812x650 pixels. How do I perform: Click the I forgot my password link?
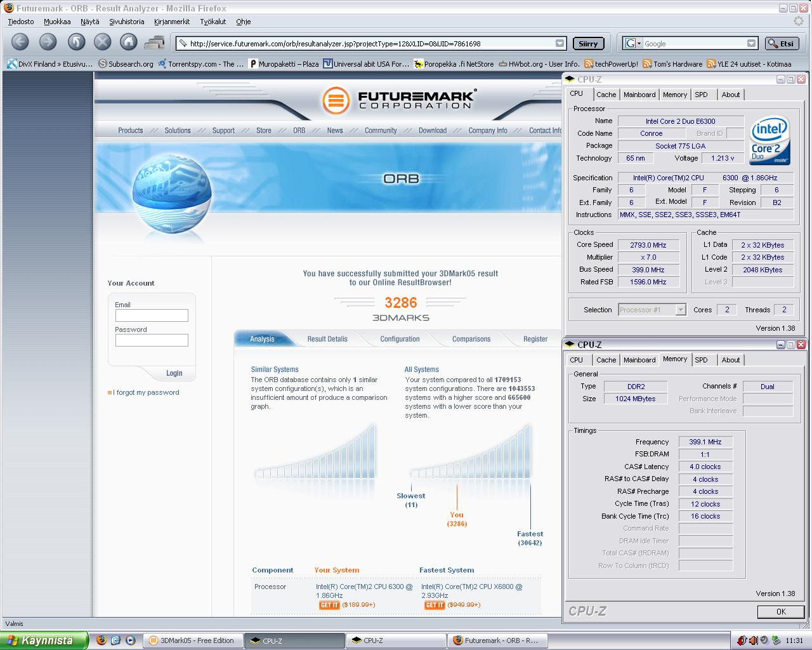[x=146, y=392]
